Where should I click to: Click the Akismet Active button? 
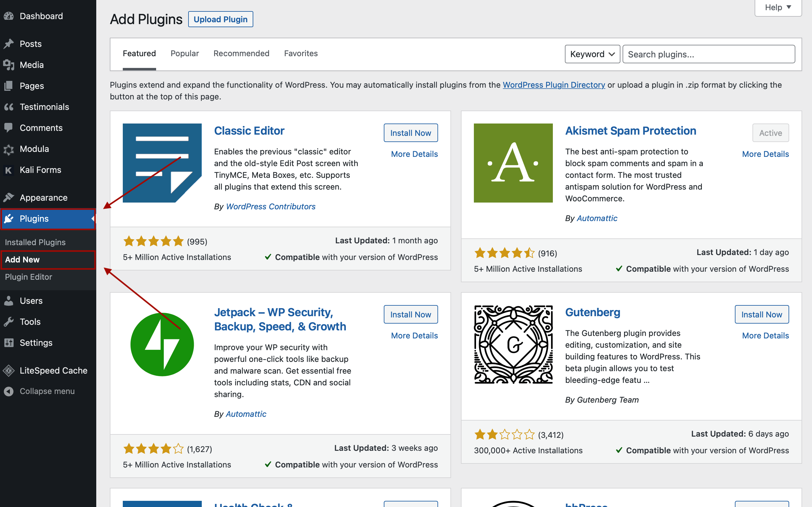point(770,133)
